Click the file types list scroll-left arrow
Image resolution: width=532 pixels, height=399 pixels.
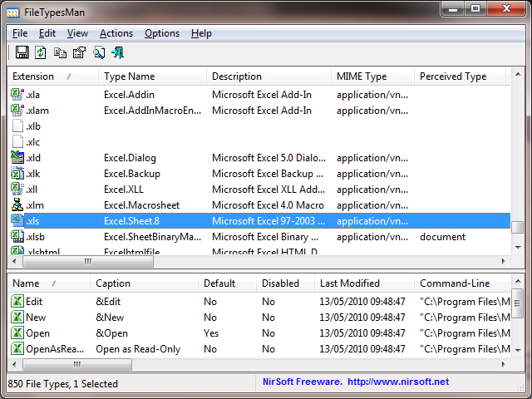pos(14,261)
